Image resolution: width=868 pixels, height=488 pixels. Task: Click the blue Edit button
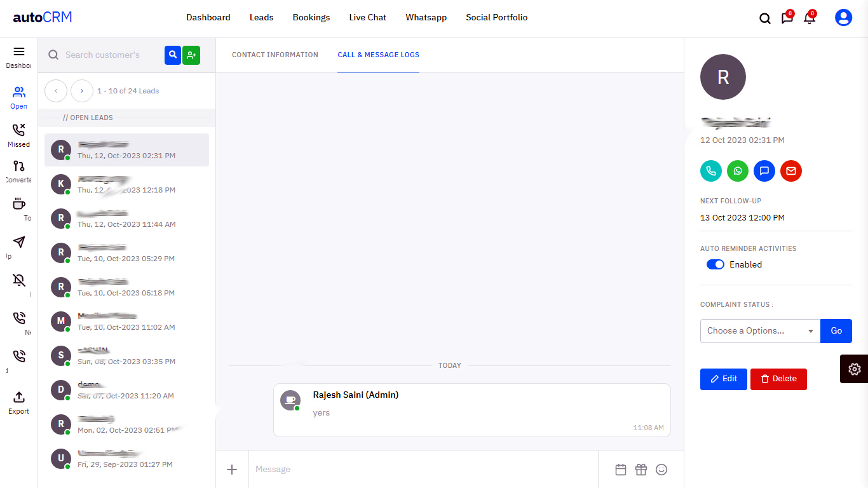click(x=723, y=379)
